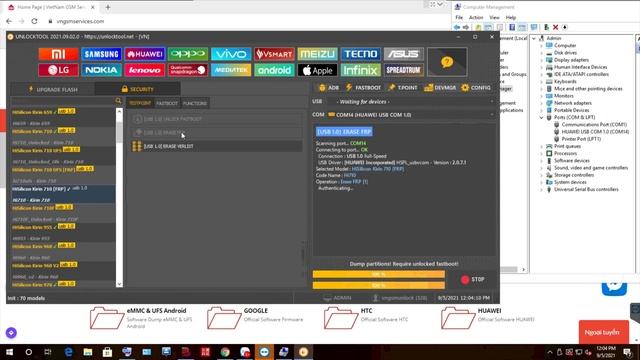The width and height of the screenshot is (640, 360).
Task: Open Windows Start menu
Action: tap(9, 352)
